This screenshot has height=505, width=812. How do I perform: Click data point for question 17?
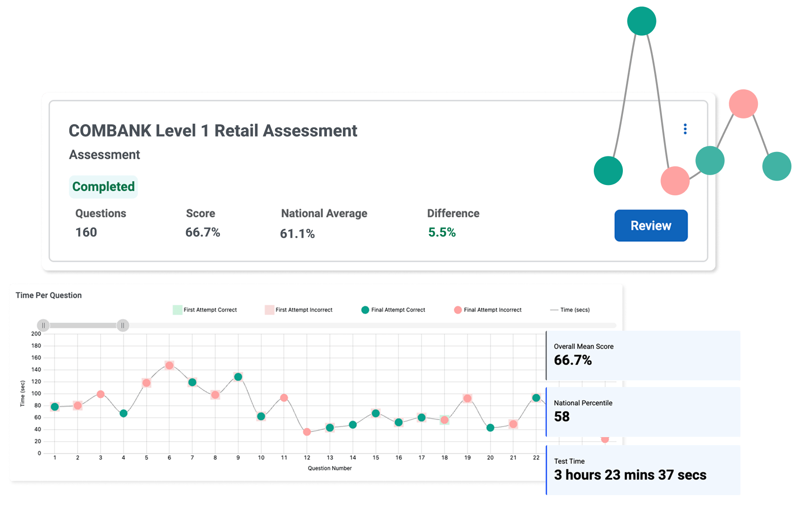[x=422, y=417]
